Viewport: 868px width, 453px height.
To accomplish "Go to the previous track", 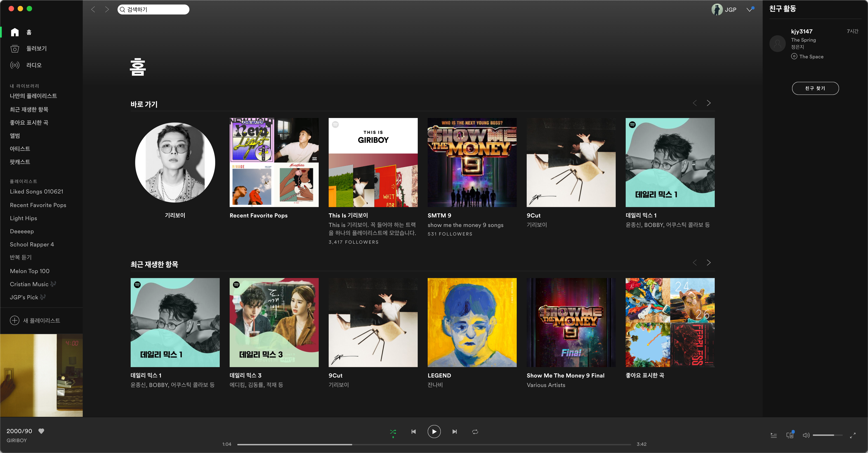I will click(x=413, y=432).
